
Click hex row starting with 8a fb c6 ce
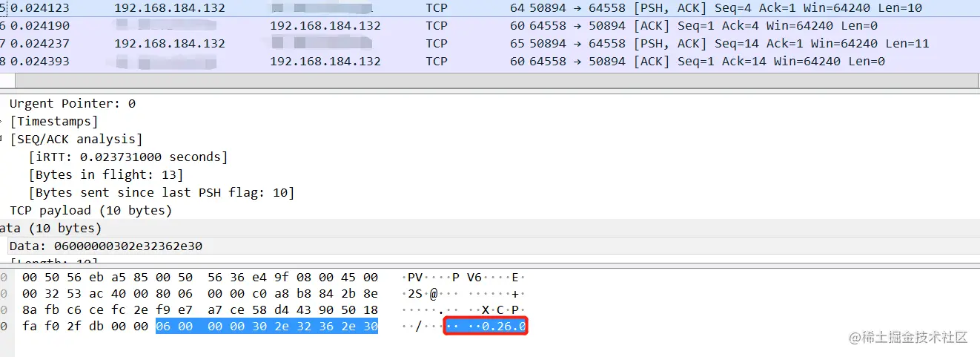click(200, 310)
